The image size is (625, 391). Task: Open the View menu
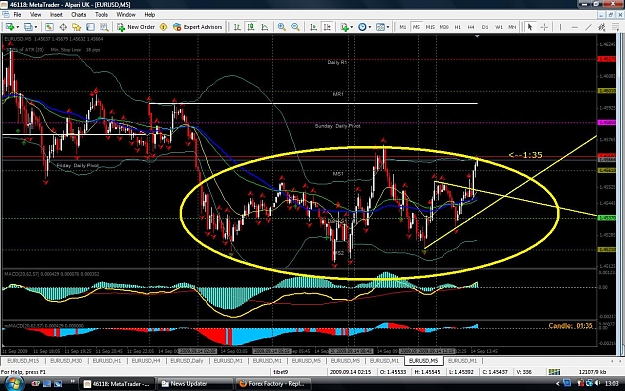point(35,15)
